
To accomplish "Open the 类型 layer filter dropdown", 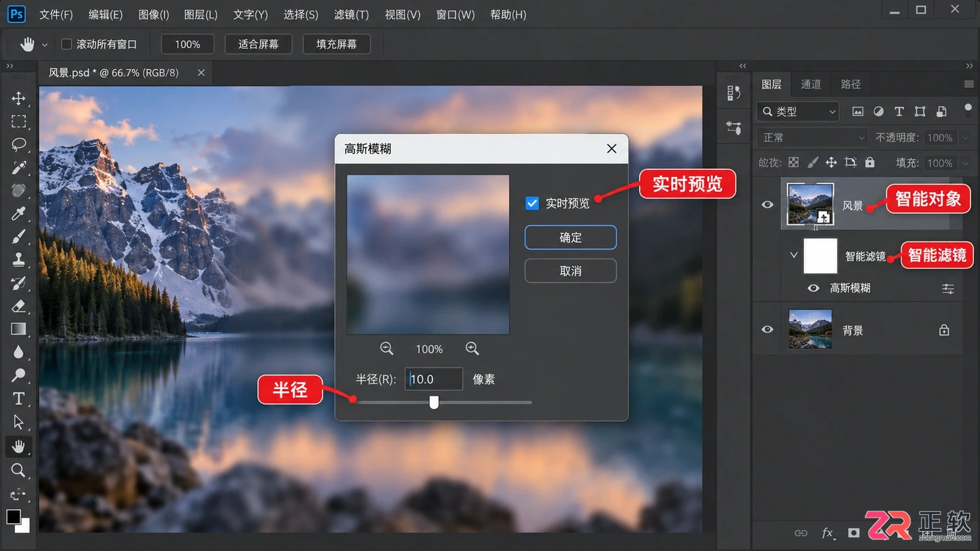I will coord(798,112).
